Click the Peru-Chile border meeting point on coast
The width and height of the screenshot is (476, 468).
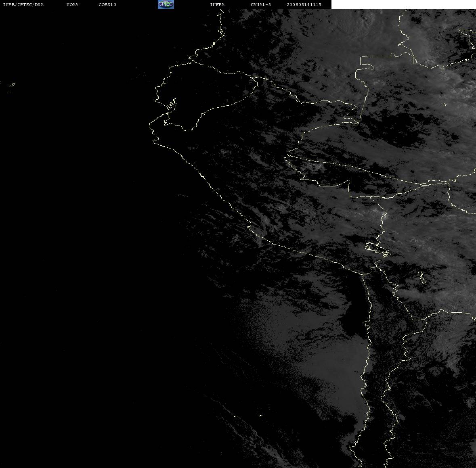pyautogui.click(x=362, y=274)
